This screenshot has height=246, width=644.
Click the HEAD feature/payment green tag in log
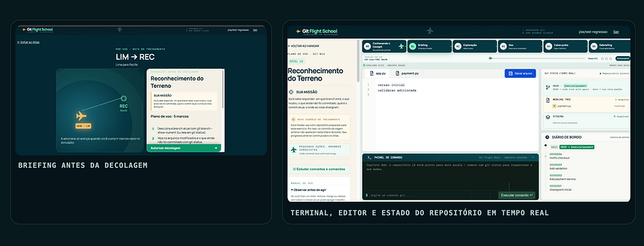(577, 147)
